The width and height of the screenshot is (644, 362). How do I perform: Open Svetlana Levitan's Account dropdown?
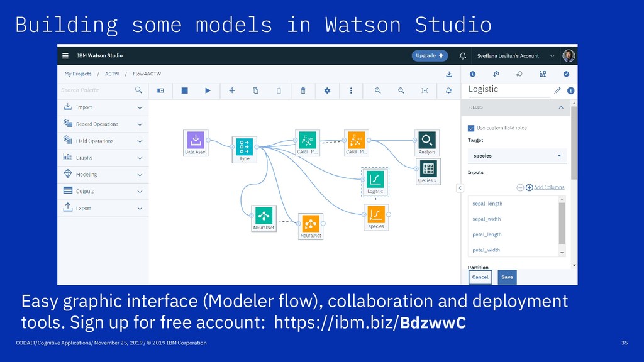(x=516, y=56)
